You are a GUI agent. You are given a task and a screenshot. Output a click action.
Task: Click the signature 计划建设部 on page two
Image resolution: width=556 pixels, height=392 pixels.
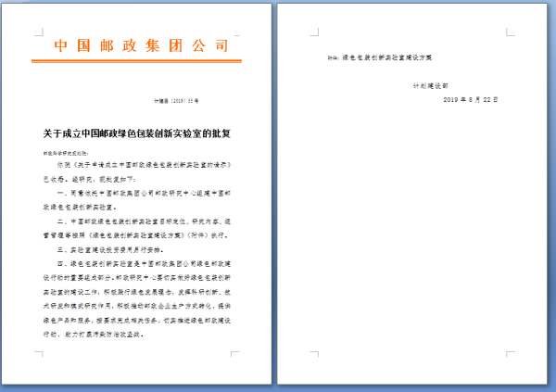(x=431, y=86)
